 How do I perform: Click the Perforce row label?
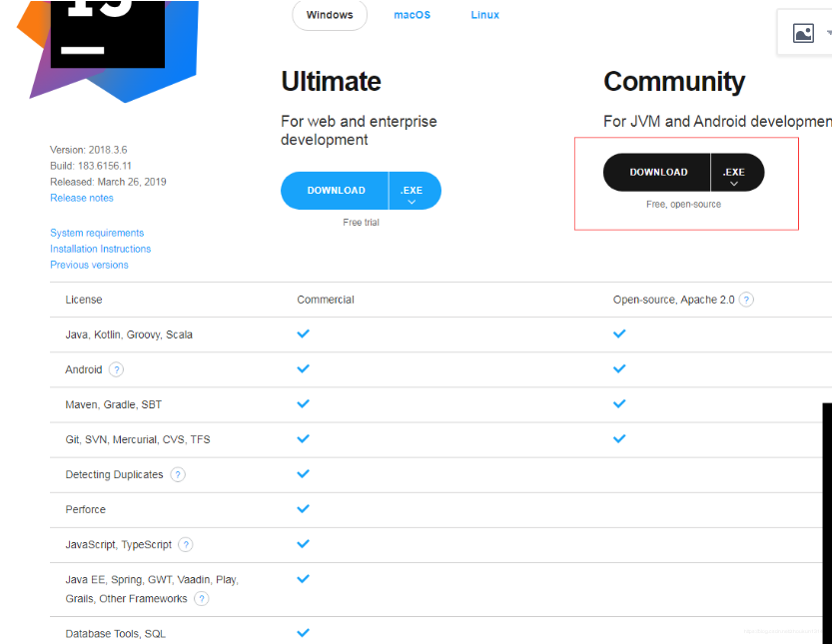86,510
